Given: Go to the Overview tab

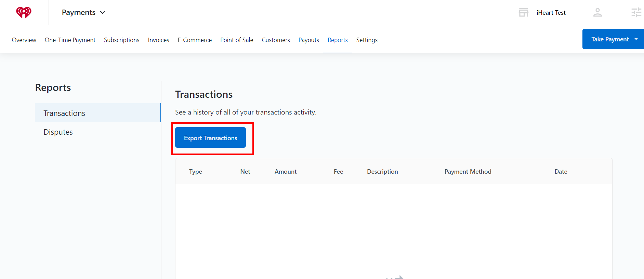Looking at the screenshot, I should click(24, 40).
